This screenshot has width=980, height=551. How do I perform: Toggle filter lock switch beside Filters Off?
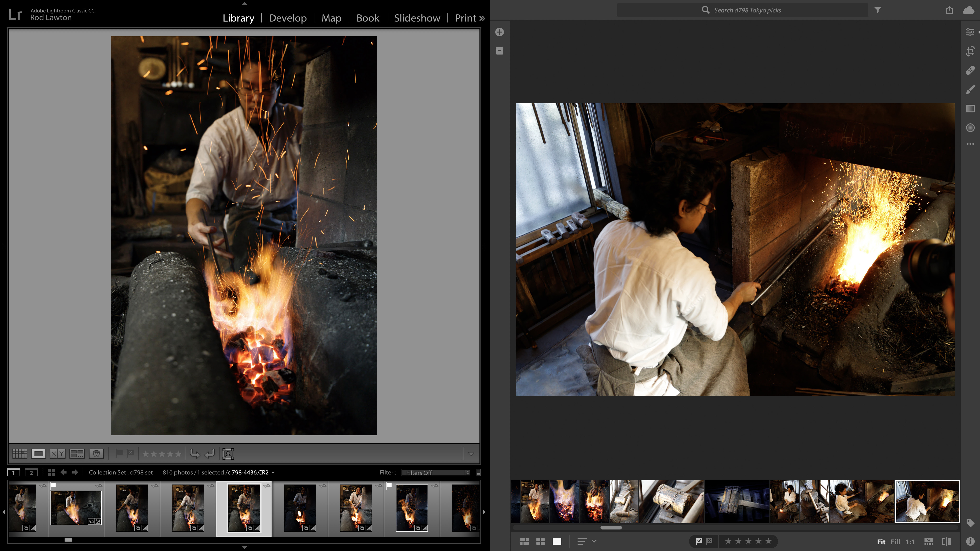(478, 473)
